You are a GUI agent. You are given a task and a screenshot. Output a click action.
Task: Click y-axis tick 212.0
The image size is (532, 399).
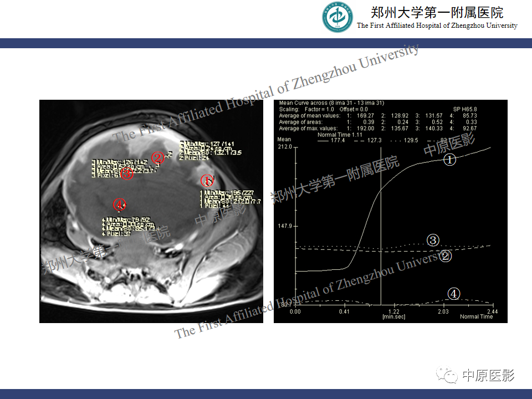pos(285,146)
